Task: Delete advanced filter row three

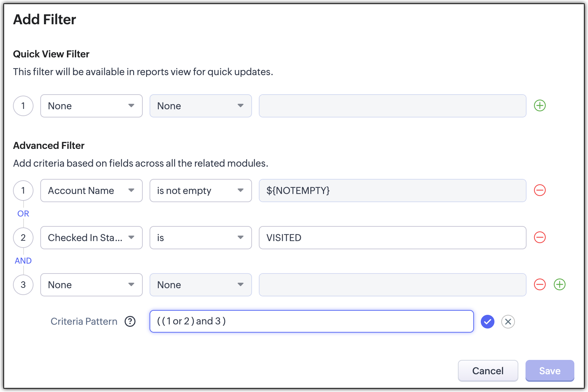Action: (540, 285)
